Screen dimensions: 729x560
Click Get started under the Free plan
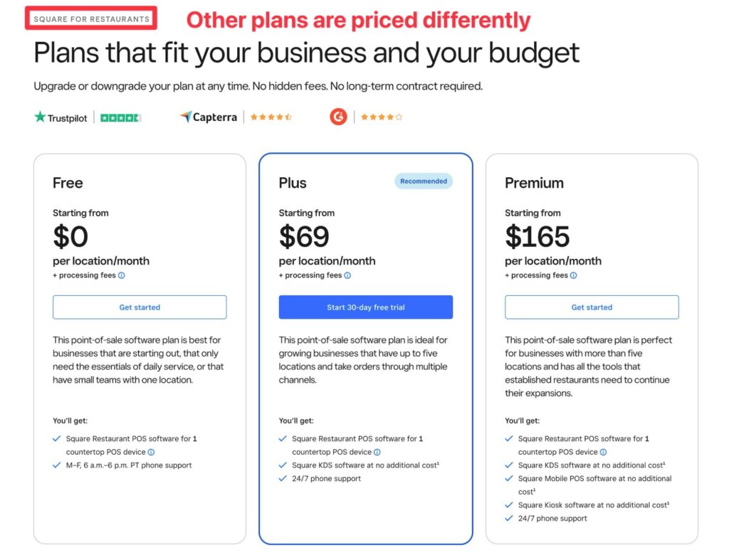pos(140,307)
